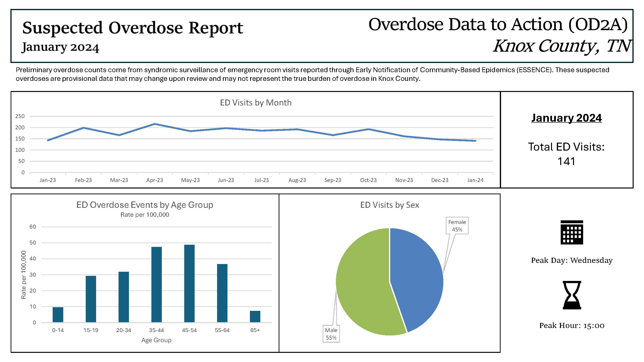
Task: Click the 'Rate per 100,000' chart subtitle
Action: (145, 215)
